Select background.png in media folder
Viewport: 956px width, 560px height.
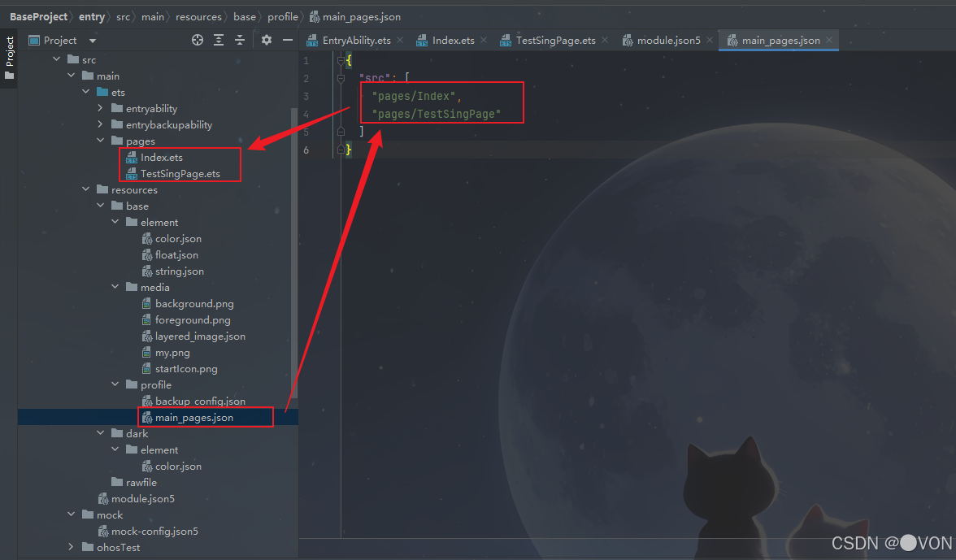[x=193, y=303]
